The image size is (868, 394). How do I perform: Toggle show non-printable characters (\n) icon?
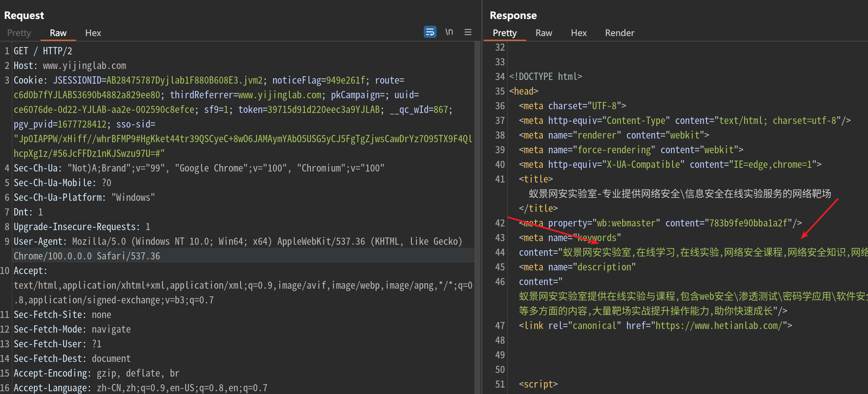pos(449,32)
